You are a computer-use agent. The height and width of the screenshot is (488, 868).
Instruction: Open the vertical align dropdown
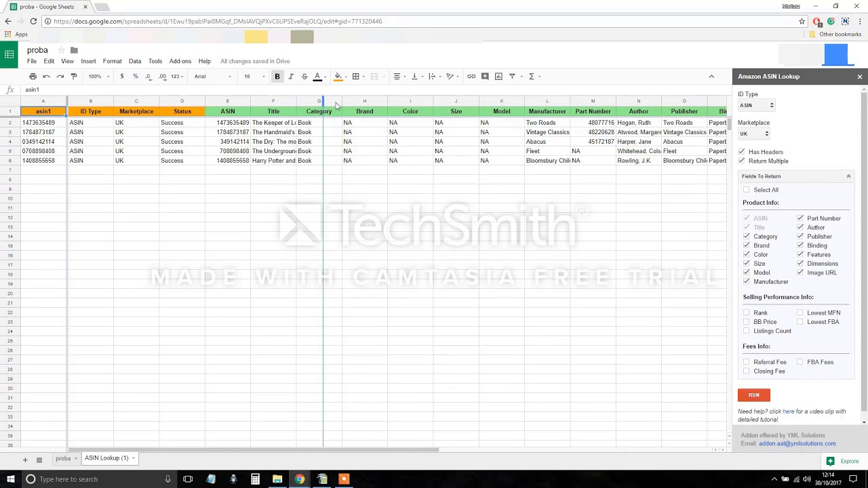[x=417, y=77]
